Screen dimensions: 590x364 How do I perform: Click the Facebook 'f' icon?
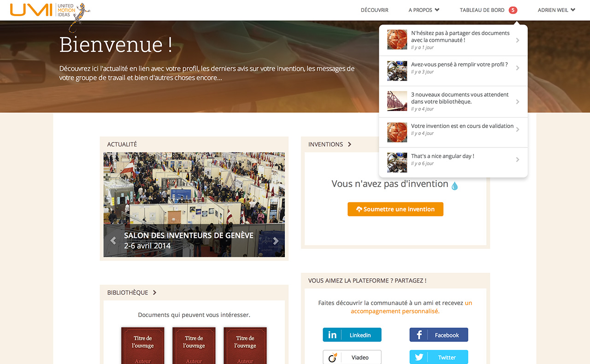tap(419, 335)
